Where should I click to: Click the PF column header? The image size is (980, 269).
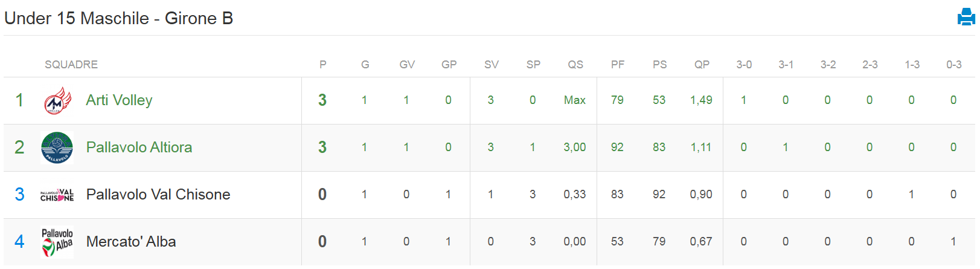pyautogui.click(x=618, y=65)
